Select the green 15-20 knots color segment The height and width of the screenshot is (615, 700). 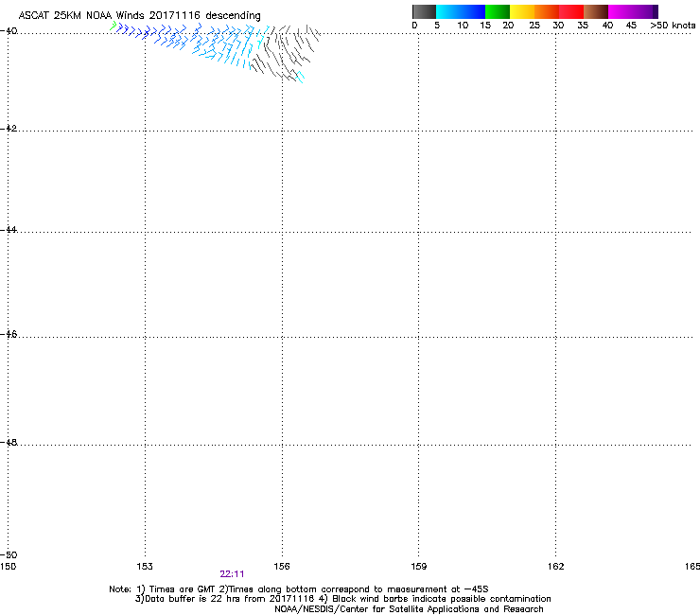(x=498, y=11)
